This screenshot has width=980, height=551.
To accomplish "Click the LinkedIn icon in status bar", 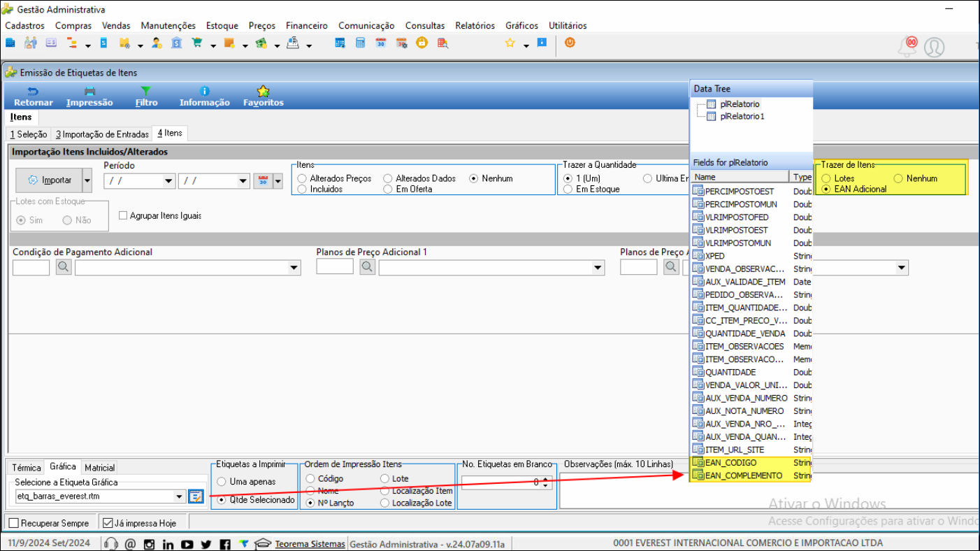I will pyautogui.click(x=168, y=544).
